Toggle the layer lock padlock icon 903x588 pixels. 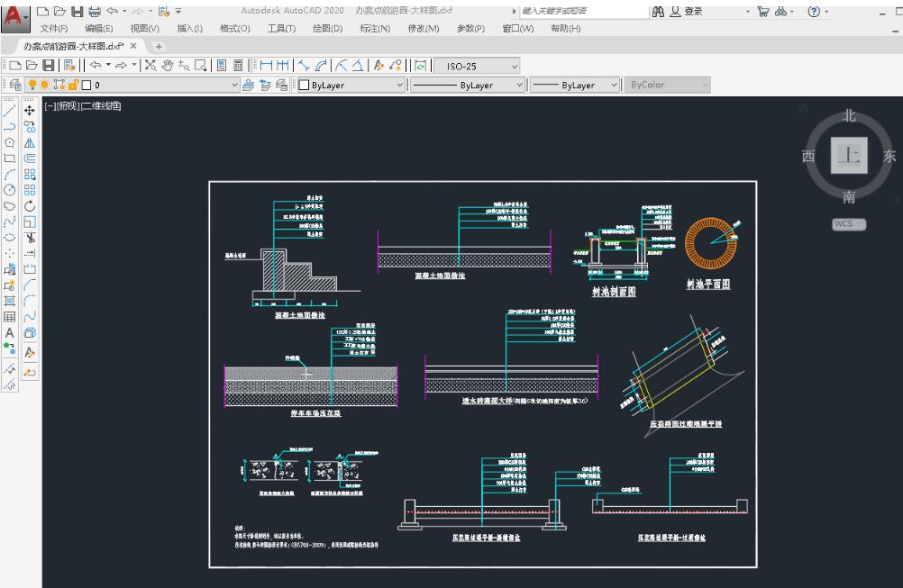coord(73,86)
